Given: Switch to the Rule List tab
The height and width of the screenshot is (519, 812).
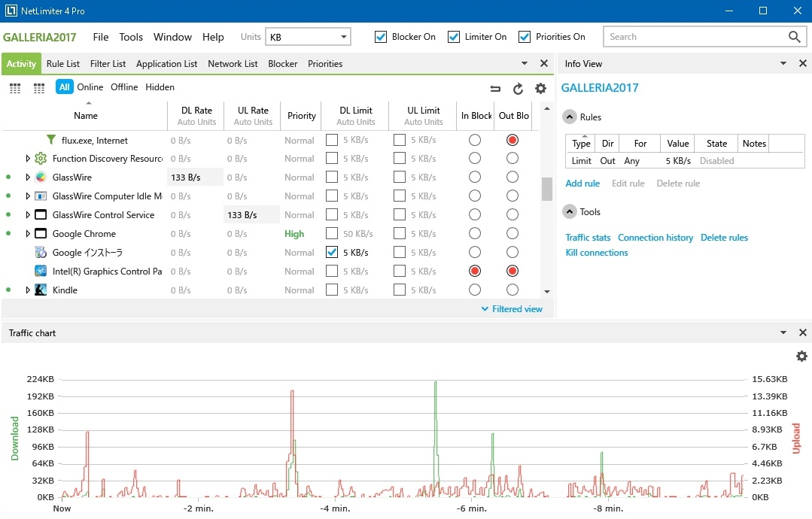Looking at the screenshot, I should click(63, 64).
